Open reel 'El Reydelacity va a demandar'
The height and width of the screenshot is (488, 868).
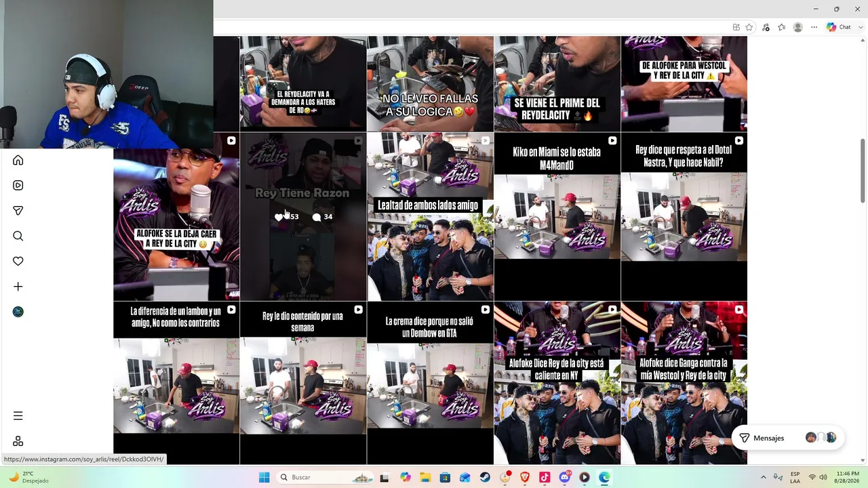303,84
